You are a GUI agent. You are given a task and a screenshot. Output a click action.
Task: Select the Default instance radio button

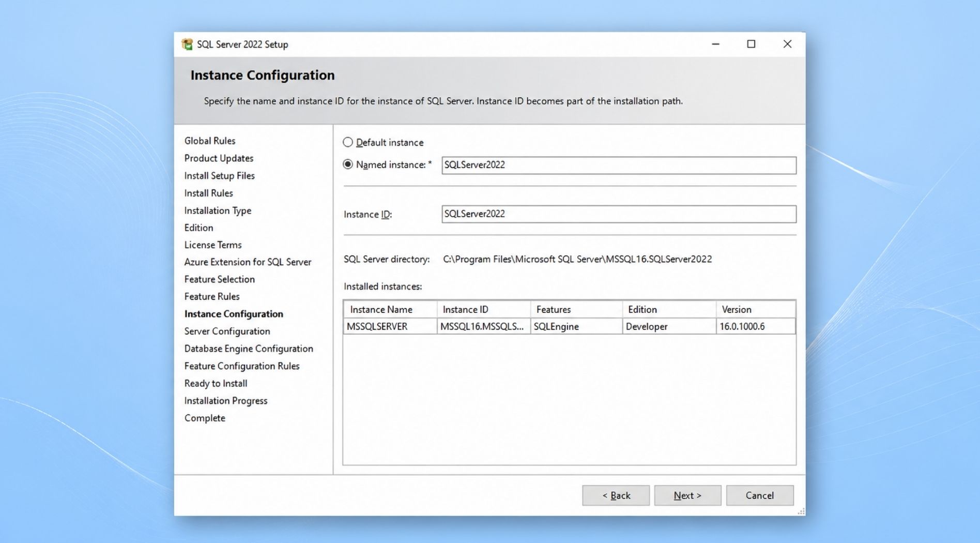pos(348,142)
